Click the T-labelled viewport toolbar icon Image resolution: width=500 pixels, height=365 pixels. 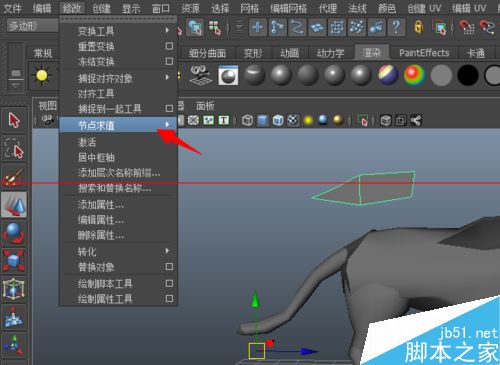tap(224, 120)
